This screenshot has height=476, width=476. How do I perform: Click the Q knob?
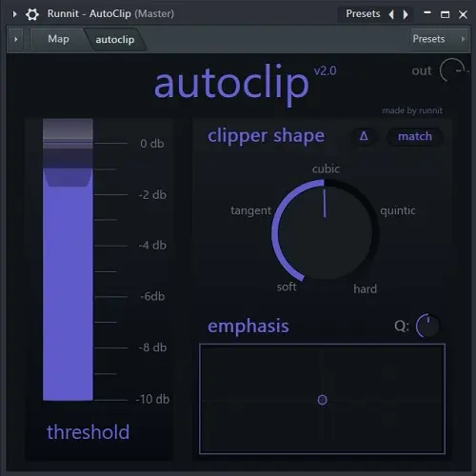pos(427,326)
